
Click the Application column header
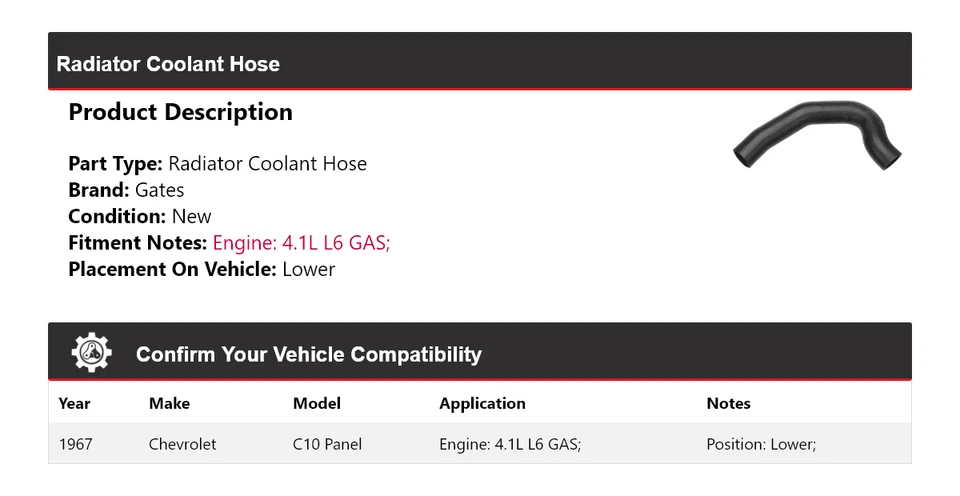pos(482,403)
